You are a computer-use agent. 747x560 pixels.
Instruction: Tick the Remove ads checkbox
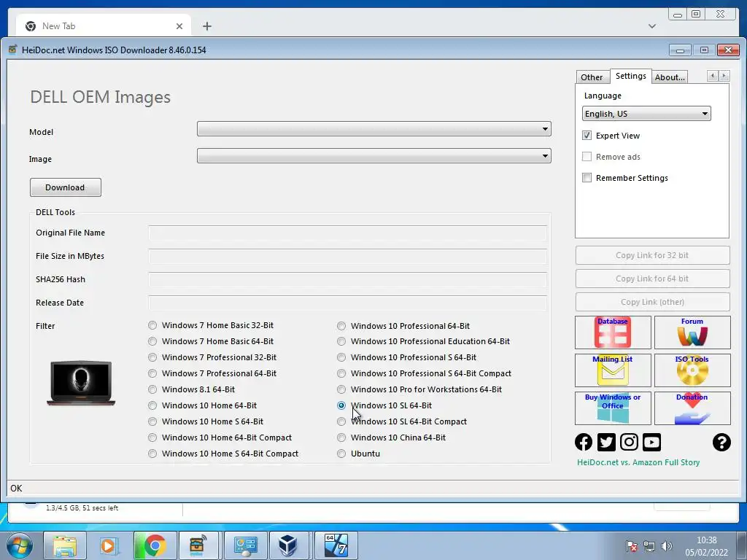(587, 157)
